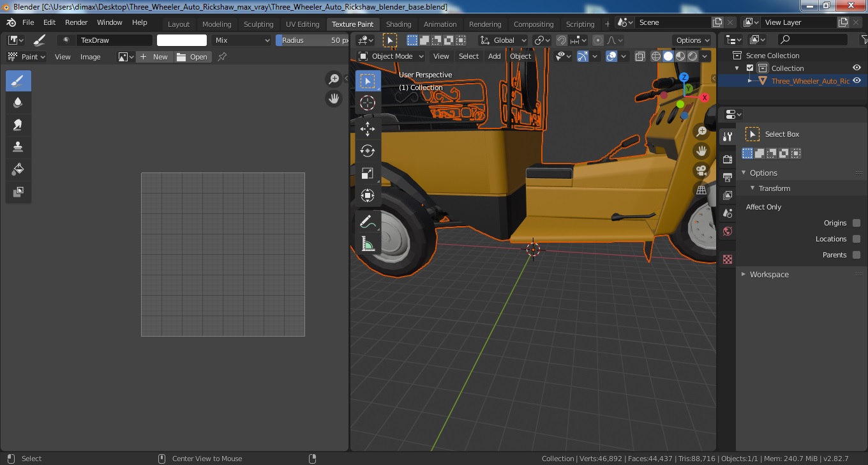Pin the image in image editor
Viewport: 868px width, 465px height.
222,57
